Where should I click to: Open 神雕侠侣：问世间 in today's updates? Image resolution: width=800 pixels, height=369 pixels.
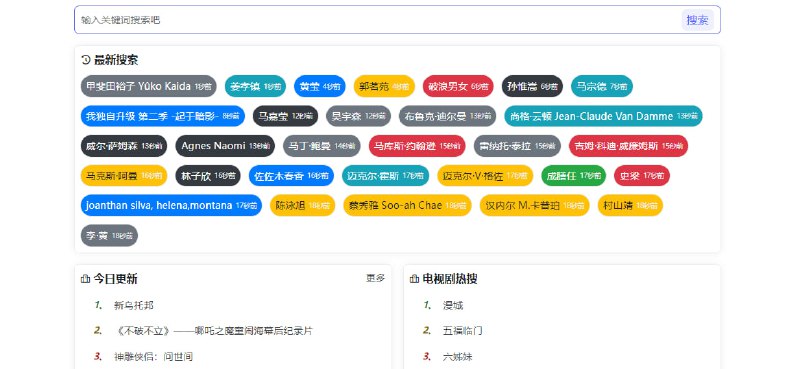[153, 356]
